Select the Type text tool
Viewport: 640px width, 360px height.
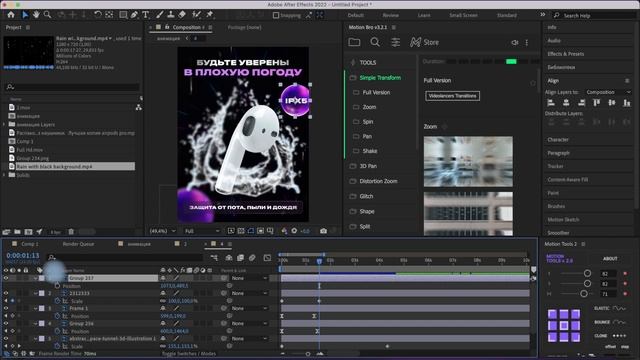(x=145, y=15)
